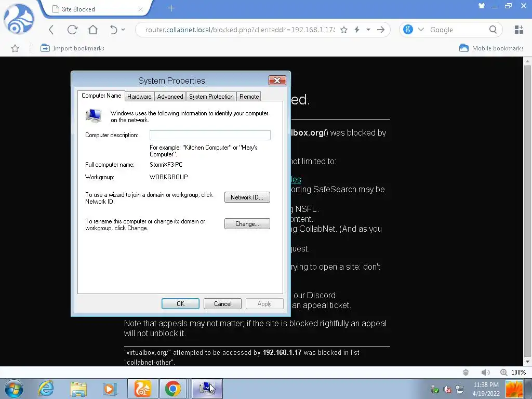Open the Windows Start menu
Image resolution: width=532 pixels, height=399 pixels.
coord(14,389)
